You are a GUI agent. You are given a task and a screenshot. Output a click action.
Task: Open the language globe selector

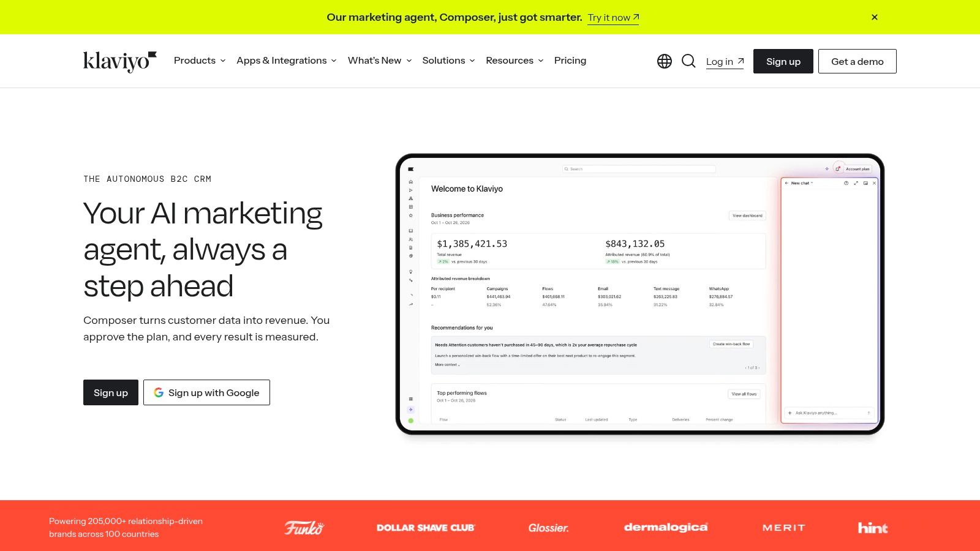coord(665,61)
